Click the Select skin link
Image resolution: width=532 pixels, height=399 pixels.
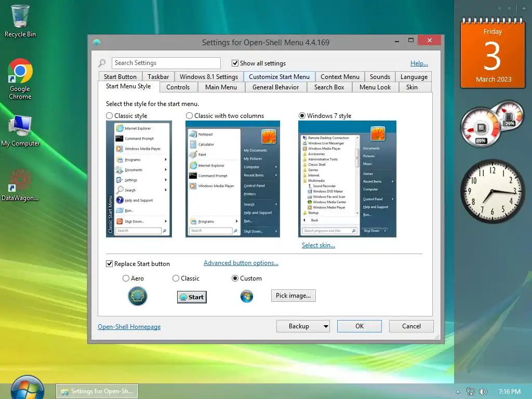(x=318, y=245)
